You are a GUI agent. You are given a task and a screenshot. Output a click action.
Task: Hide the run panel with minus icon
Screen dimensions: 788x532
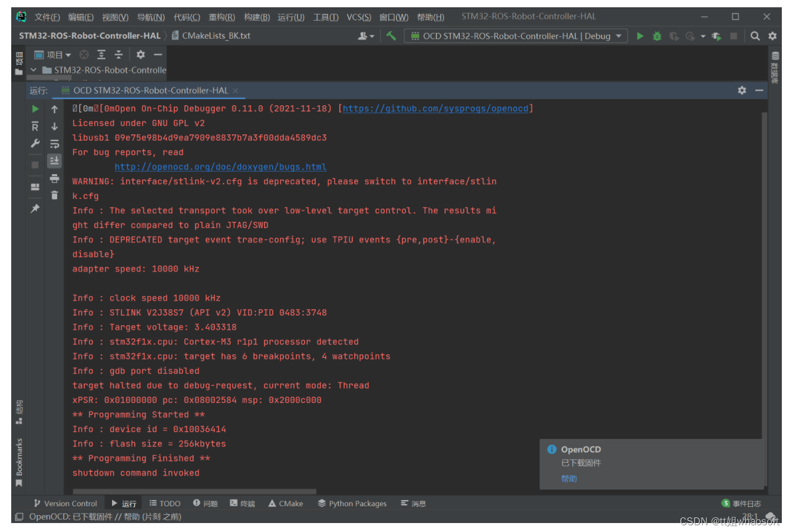coord(759,90)
